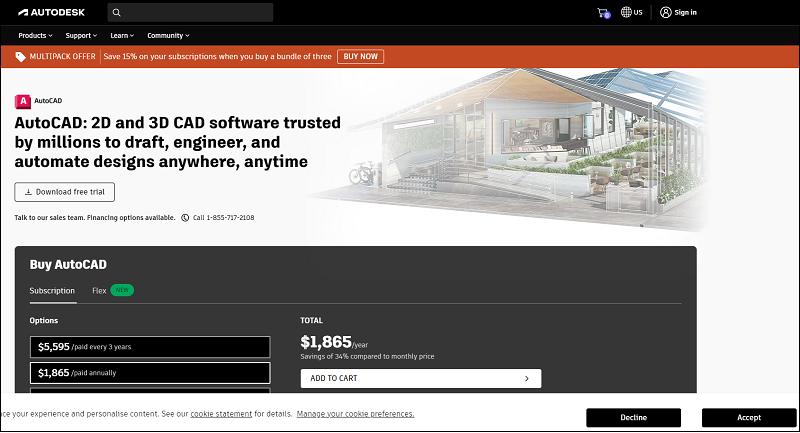
Task: Click ADD TO CART button
Action: [x=421, y=378]
